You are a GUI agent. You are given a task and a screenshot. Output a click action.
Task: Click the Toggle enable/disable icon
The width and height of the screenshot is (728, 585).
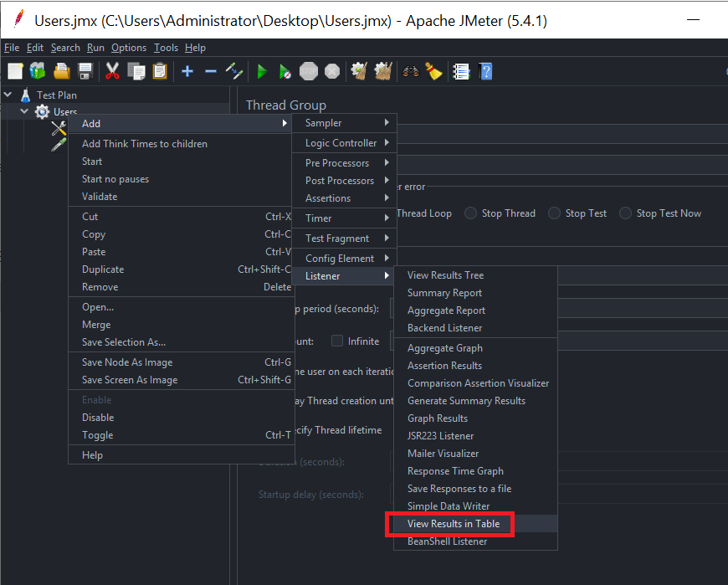click(234, 71)
